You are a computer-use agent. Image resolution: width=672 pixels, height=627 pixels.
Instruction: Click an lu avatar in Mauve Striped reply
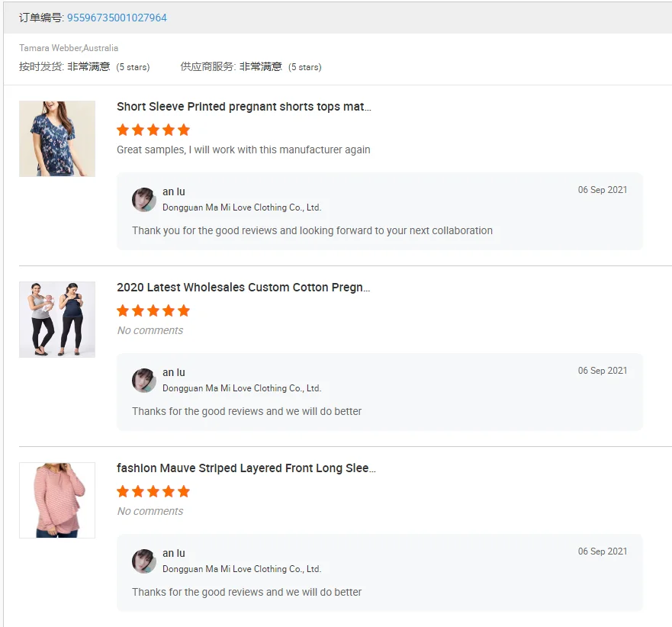click(x=144, y=561)
